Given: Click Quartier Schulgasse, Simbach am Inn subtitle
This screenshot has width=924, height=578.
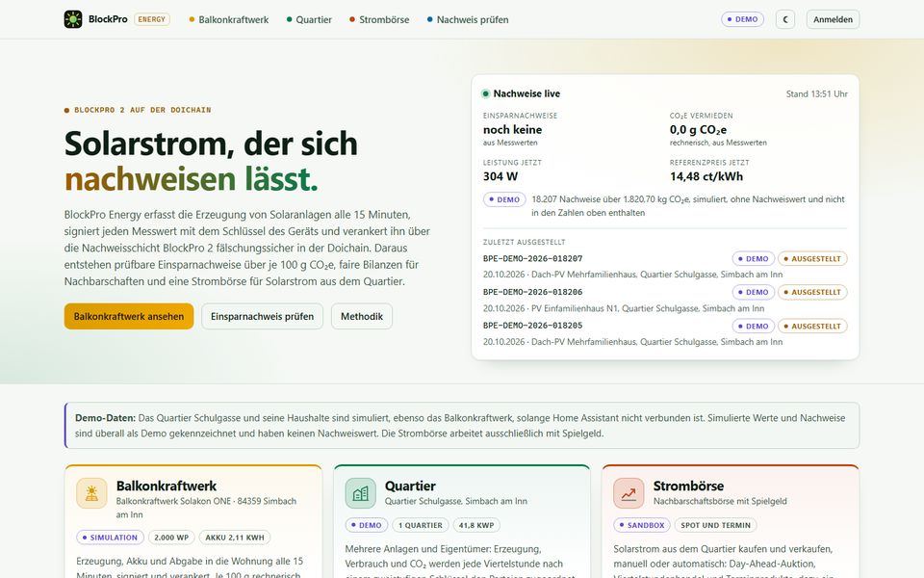Looking at the screenshot, I should pyautogui.click(x=456, y=501).
